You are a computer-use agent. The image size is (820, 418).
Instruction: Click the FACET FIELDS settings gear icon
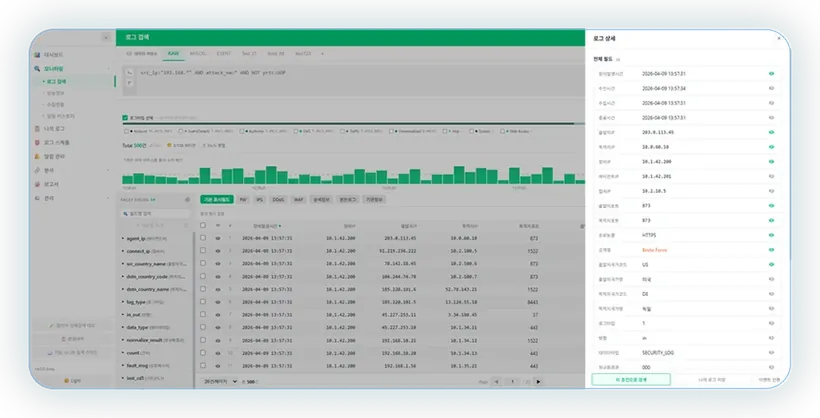click(187, 200)
